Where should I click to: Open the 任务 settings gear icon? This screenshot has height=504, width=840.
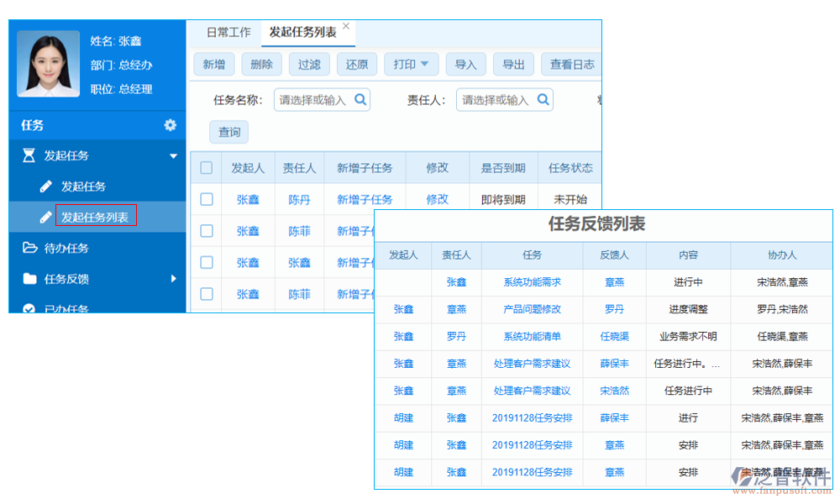point(171,124)
